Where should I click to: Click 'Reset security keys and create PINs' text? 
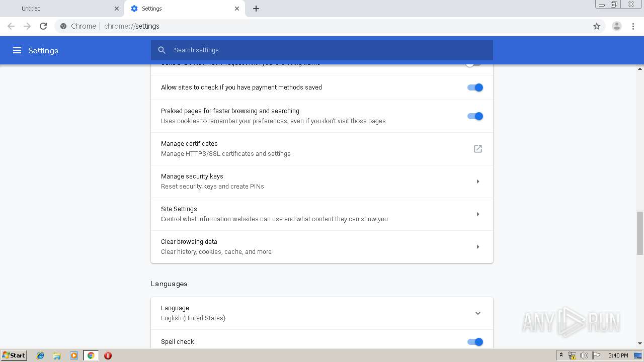tap(212, 187)
